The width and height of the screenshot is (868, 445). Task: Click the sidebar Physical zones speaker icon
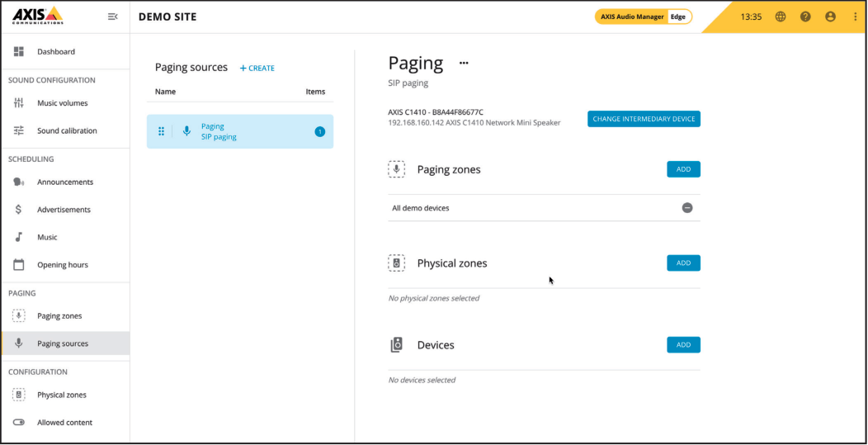click(19, 395)
